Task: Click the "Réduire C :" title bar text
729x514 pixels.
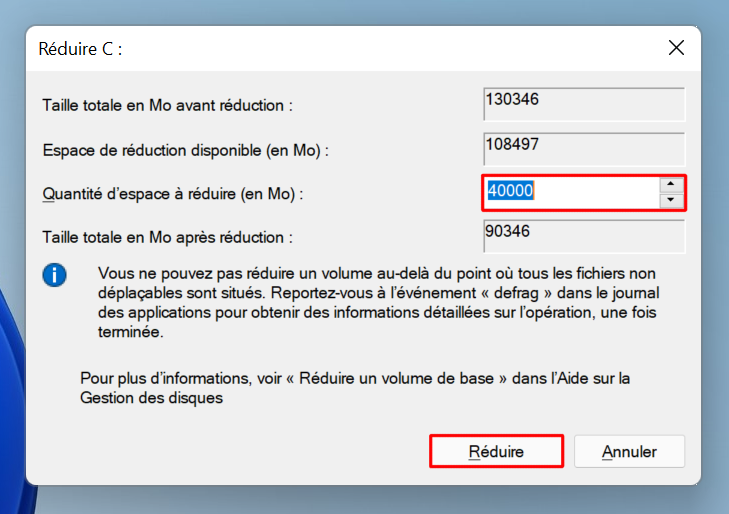Action: 80,49
